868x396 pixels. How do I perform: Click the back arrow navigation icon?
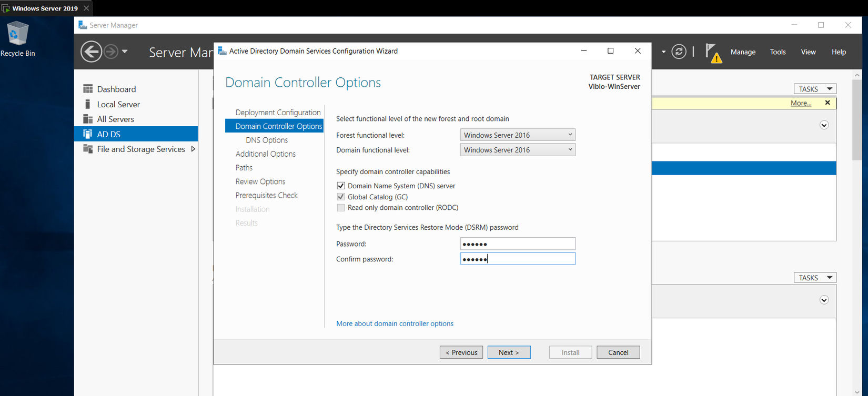click(91, 52)
